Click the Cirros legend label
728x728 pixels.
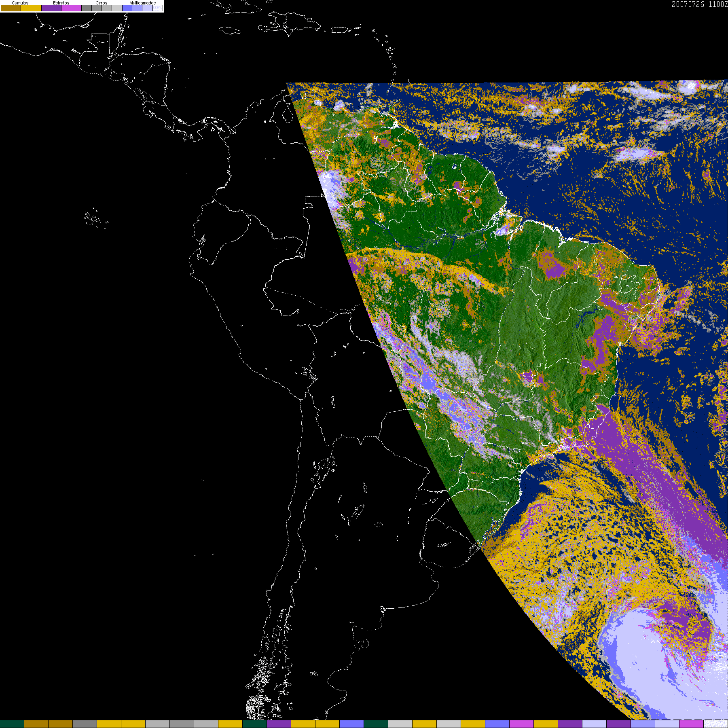[101, 3]
